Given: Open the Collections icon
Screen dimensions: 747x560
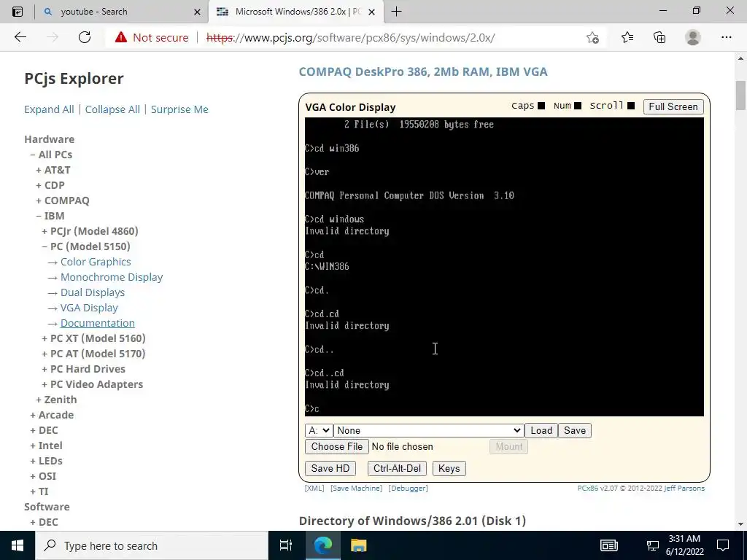Looking at the screenshot, I should click(659, 37).
